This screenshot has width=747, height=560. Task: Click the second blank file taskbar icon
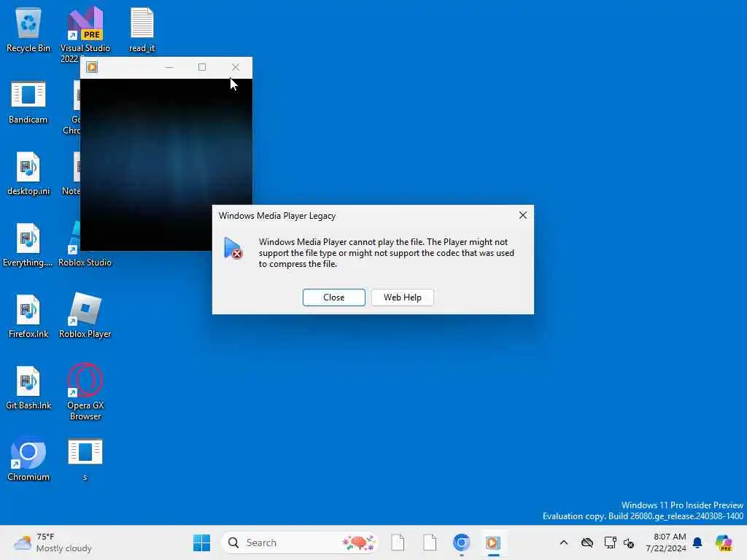click(430, 542)
